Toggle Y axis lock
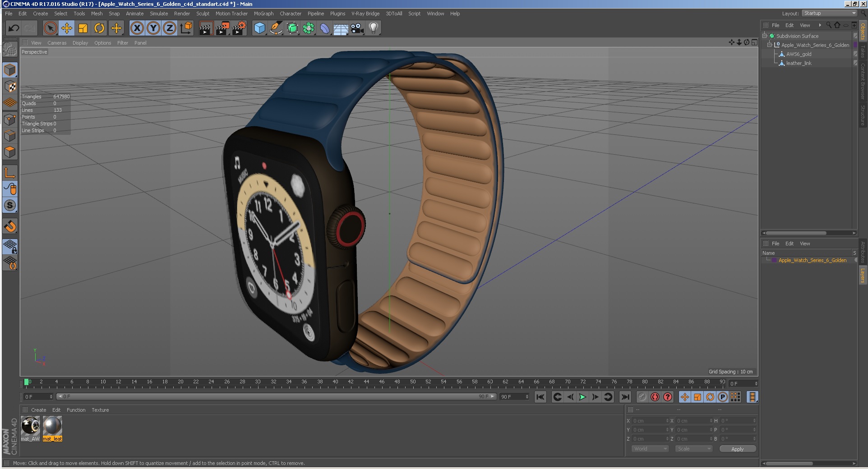The width and height of the screenshot is (868, 469). coord(153,28)
